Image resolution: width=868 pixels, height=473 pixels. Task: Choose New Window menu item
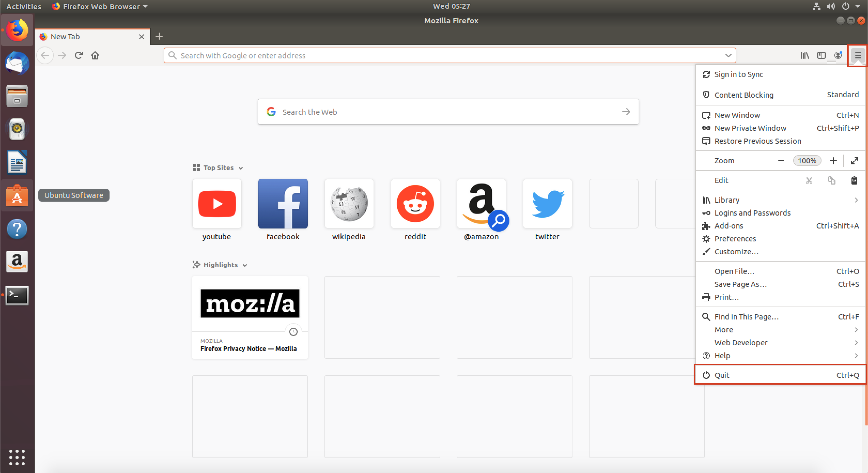tap(780, 115)
